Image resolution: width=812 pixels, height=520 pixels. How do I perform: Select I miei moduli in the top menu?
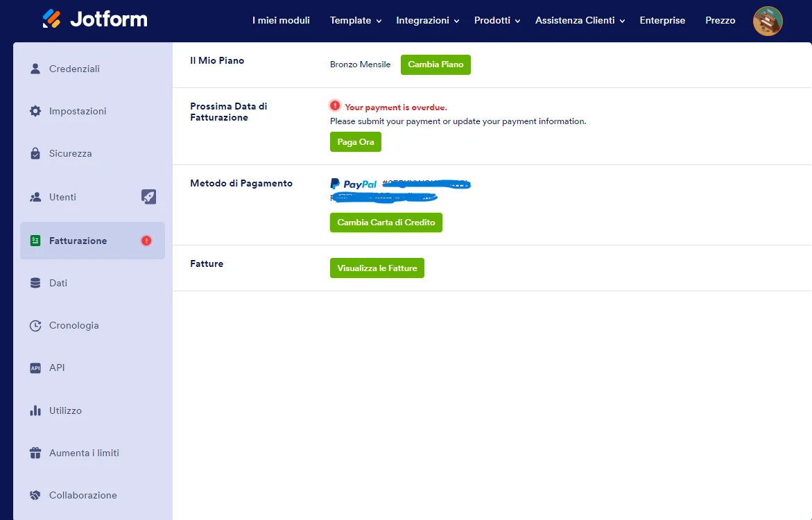pyautogui.click(x=281, y=21)
